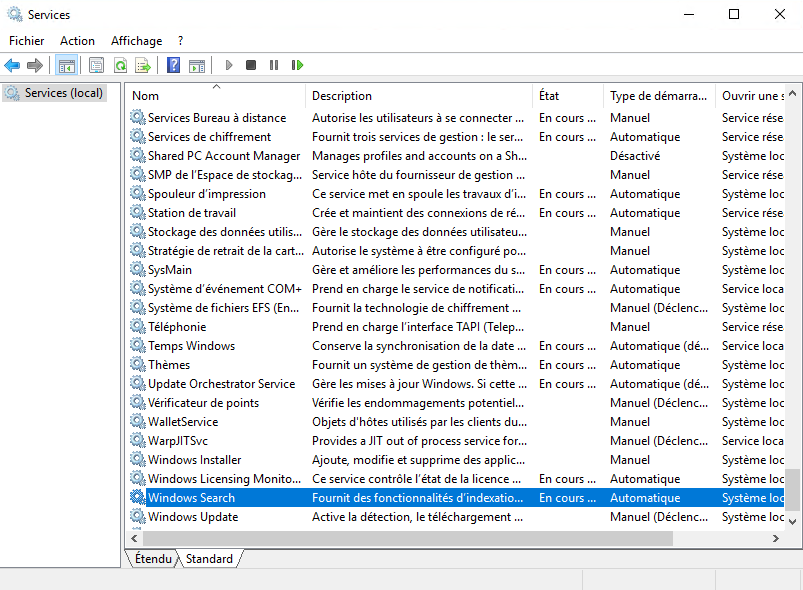Click the horizontal scrollbar left arrow
803x590 pixels.
pyautogui.click(x=135, y=538)
